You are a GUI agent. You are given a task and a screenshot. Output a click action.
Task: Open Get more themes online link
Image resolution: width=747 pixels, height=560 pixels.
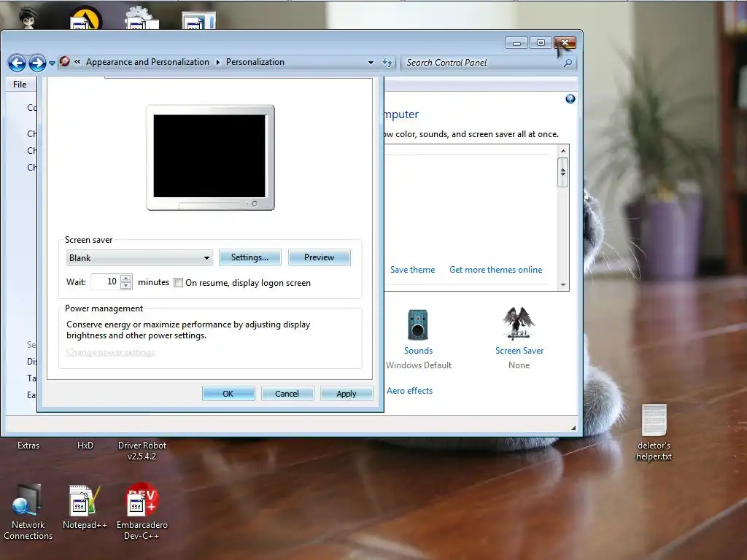coord(495,270)
